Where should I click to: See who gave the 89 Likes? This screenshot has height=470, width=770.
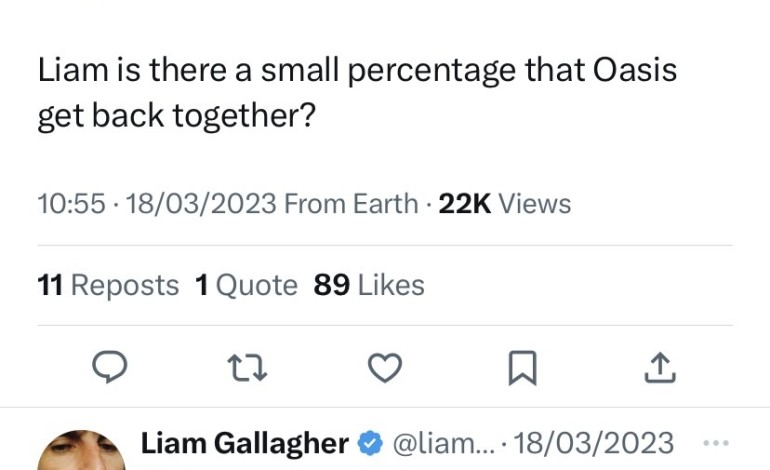pos(369,285)
